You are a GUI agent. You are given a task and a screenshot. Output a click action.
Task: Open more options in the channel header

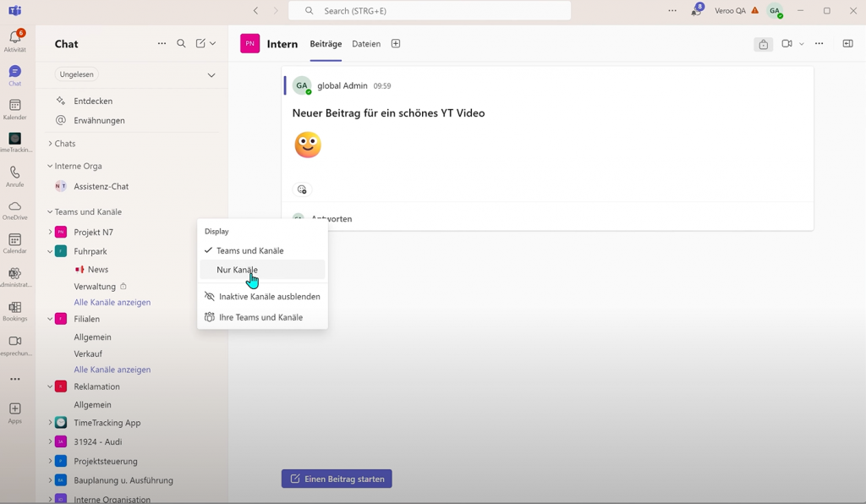coord(819,44)
